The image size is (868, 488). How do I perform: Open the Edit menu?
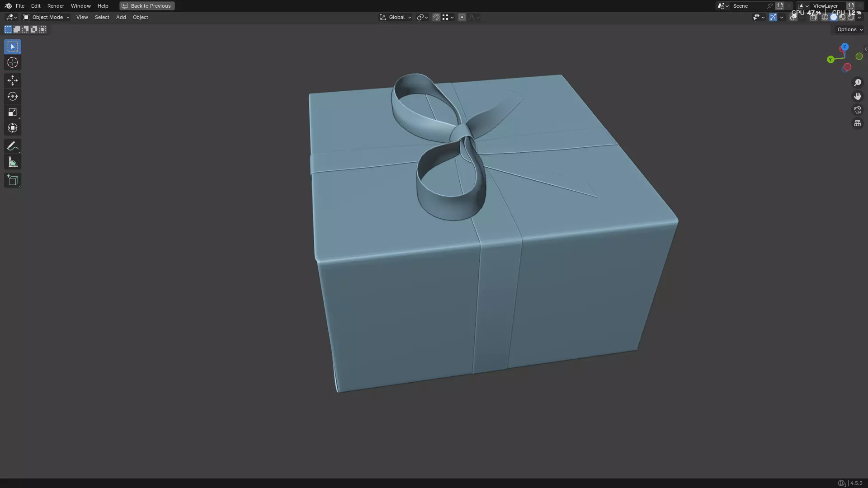click(x=36, y=6)
